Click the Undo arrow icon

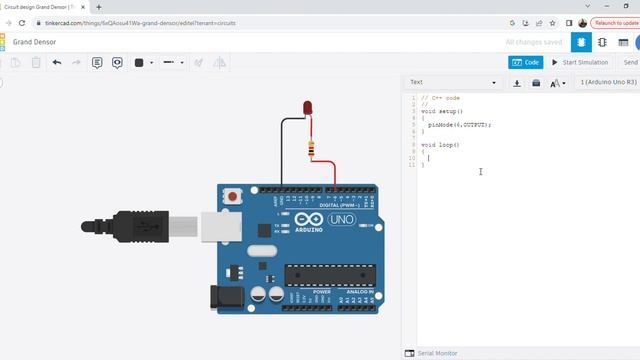(57, 62)
